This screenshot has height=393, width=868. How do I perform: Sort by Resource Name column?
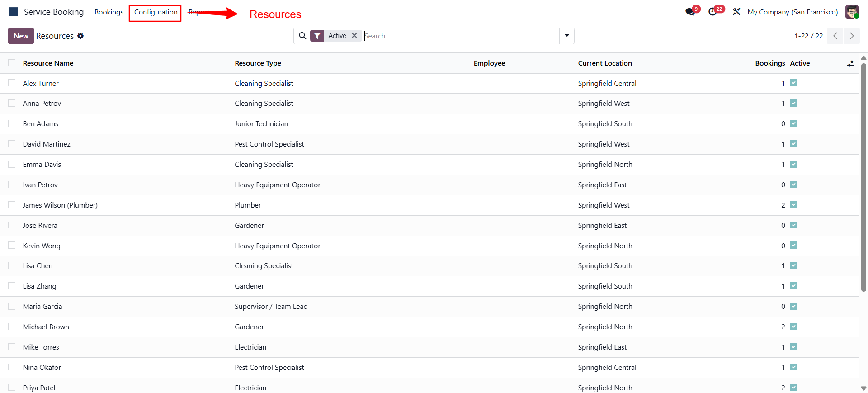pos(48,63)
